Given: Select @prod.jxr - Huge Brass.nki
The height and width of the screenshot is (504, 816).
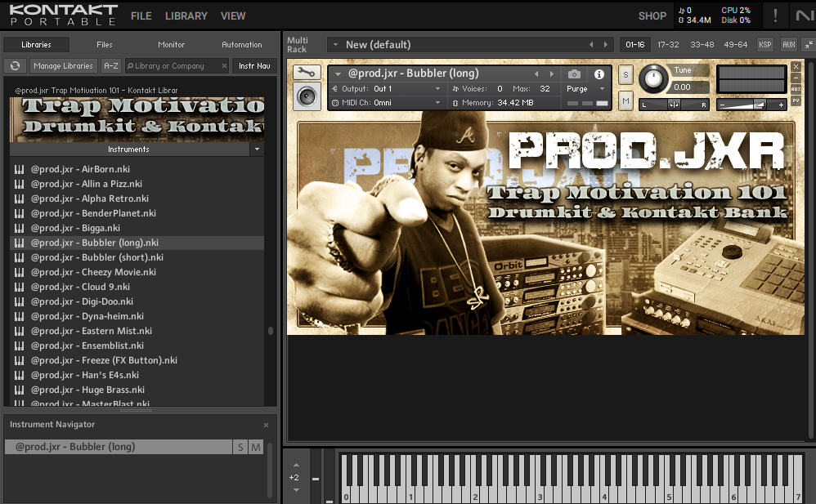Looking at the screenshot, I should [x=137, y=390].
